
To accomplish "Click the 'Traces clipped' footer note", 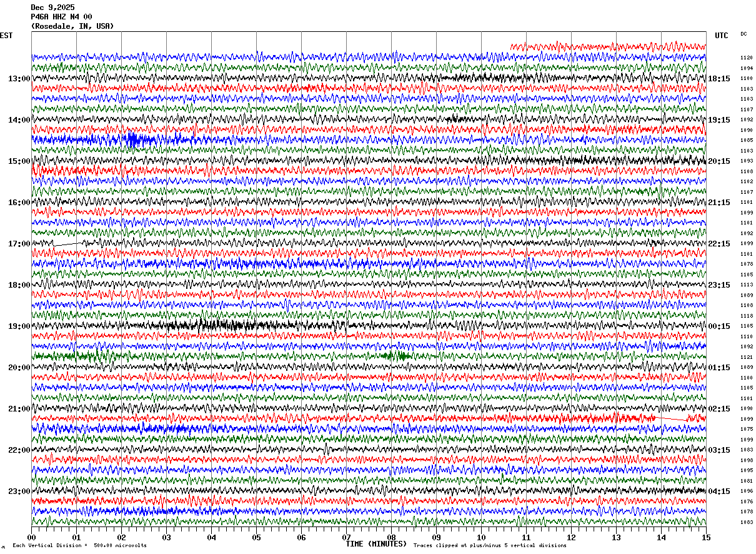I will click(490, 546).
